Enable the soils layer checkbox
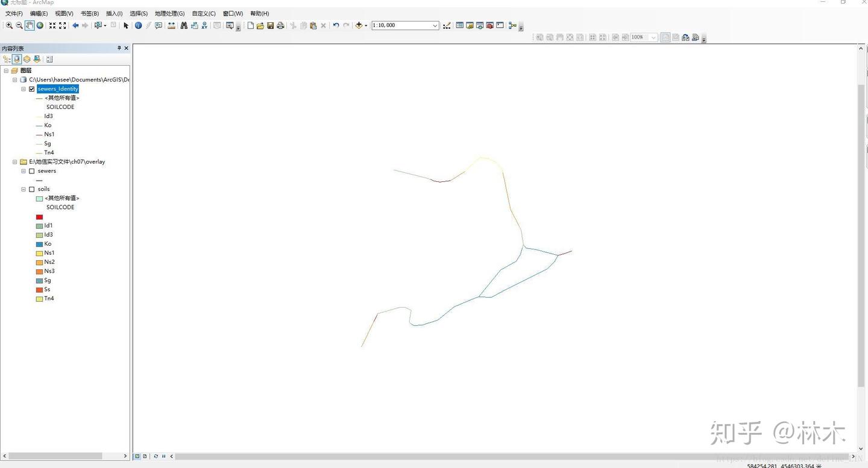 pos(32,189)
